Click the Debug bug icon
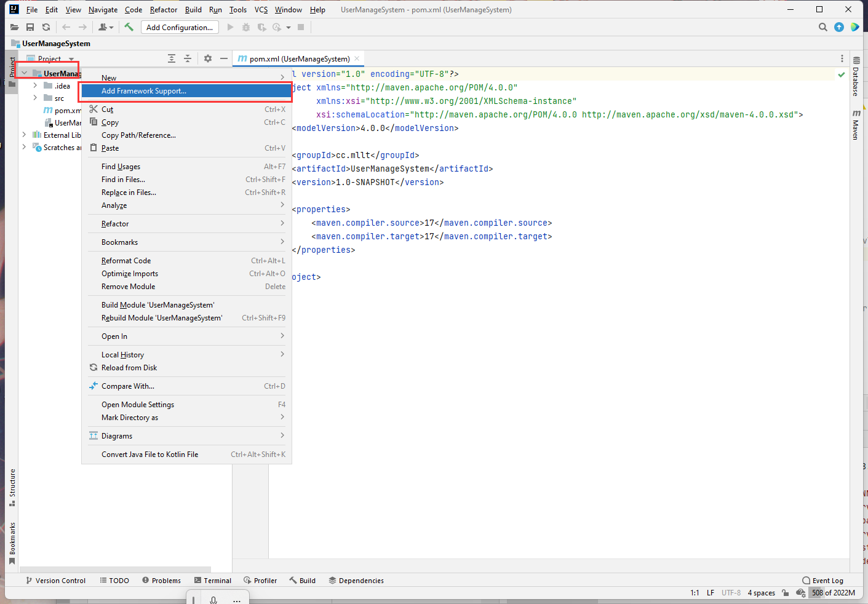Viewport: 868px width, 604px height. (246, 27)
